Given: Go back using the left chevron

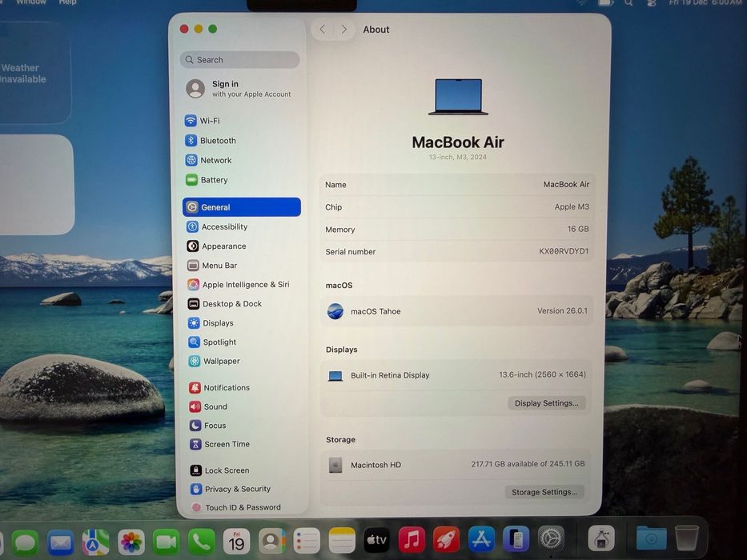Looking at the screenshot, I should pos(323,30).
